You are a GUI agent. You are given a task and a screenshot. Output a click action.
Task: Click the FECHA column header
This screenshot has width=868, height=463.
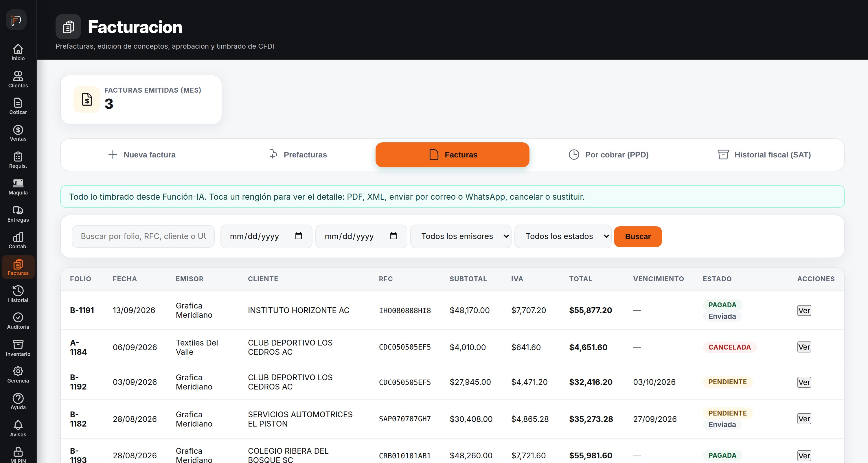pyautogui.click(x=125, y=279)
